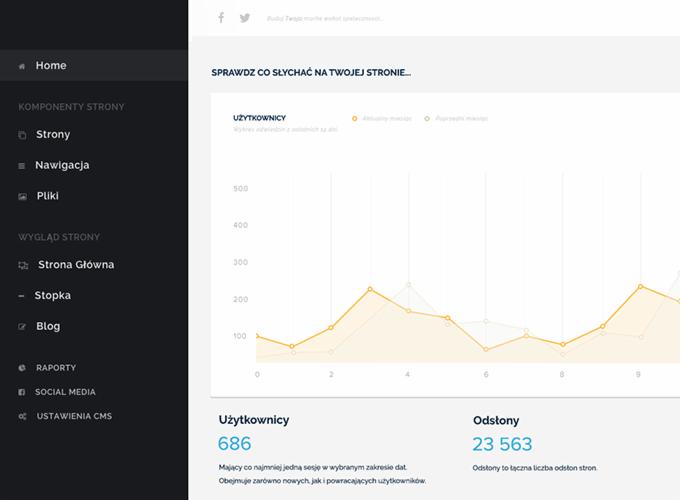This screenshot has height=500, width=680.
Task: Click the chart peak data point near 3
Action: coord(370,289)
